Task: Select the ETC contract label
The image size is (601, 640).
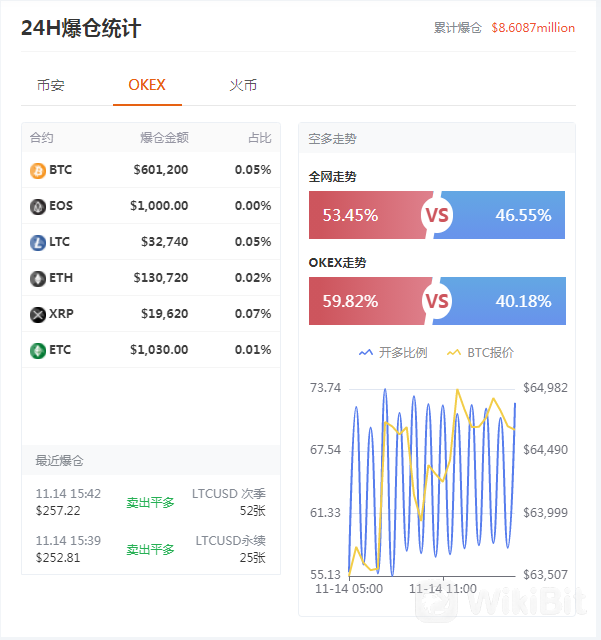Action: pyautogui.click(x=60, y=349)
